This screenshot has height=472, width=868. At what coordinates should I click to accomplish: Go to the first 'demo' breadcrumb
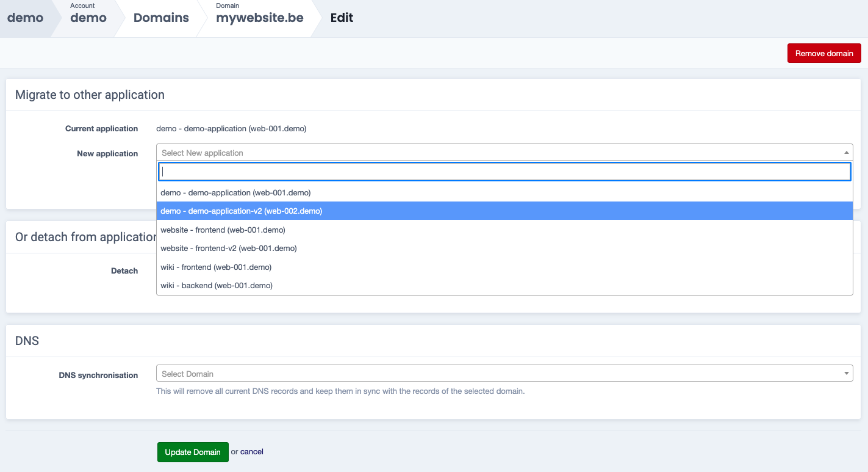click(25, 18)
